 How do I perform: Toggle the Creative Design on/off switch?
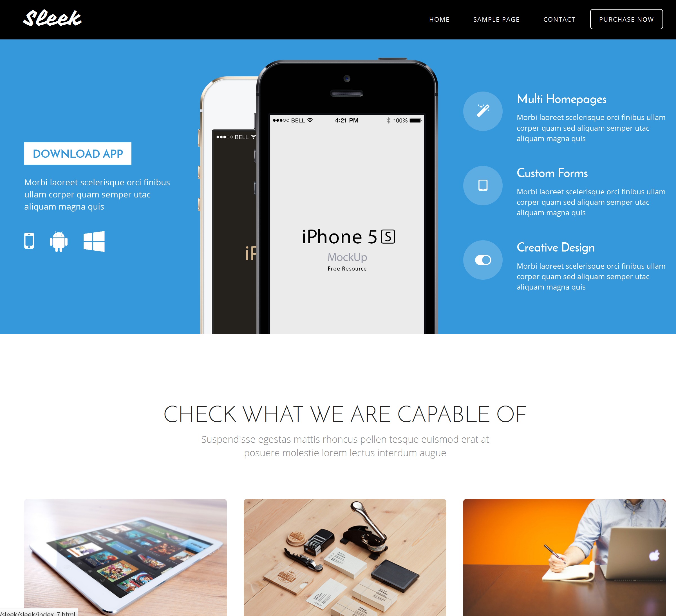coord(484,259)
